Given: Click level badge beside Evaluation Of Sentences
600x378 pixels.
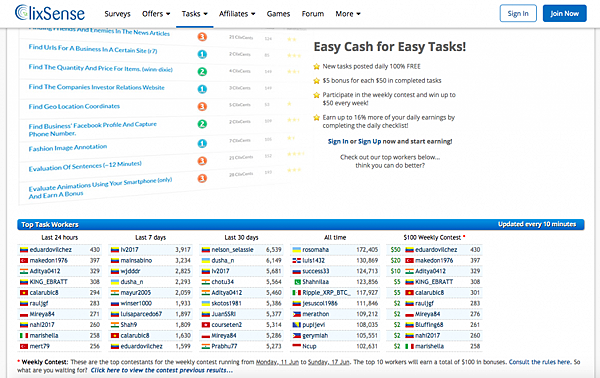Looking at the screenshot, I should (x=202, y=161).
